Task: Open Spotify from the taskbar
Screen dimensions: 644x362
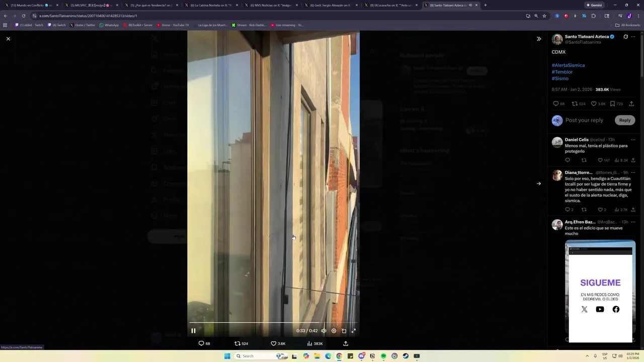Action: point(383,356)
